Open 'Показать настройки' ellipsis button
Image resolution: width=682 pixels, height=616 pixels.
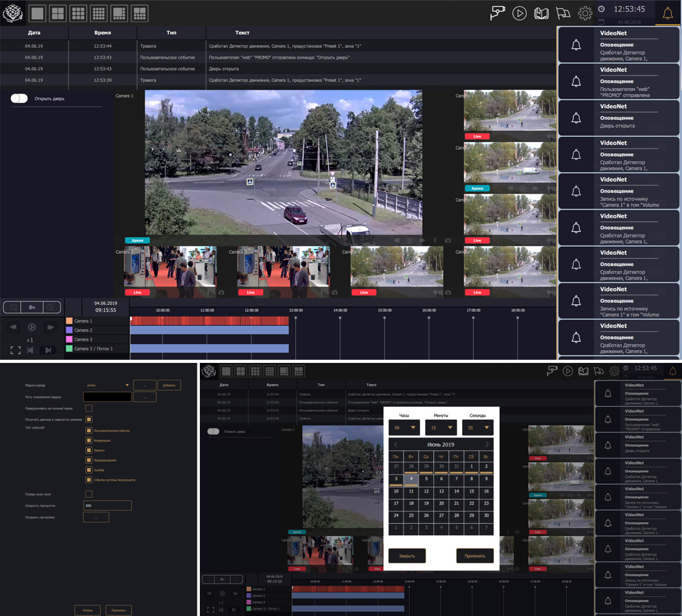96,517
